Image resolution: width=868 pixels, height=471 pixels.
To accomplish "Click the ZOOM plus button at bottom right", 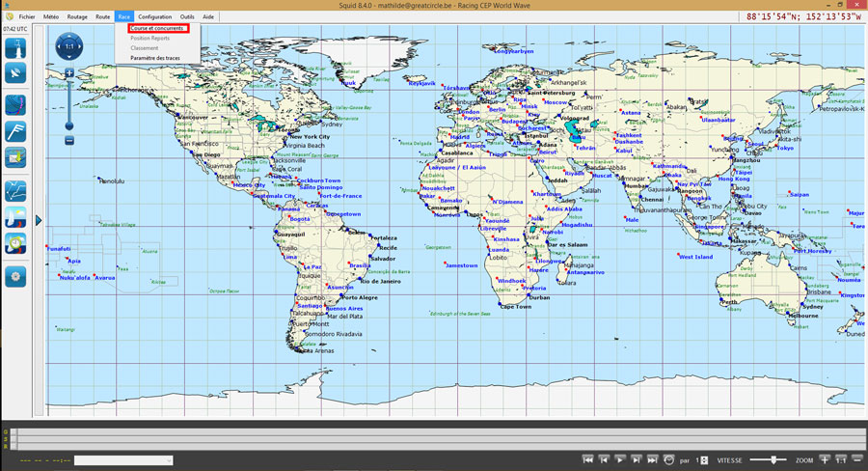I will [825, 460].
